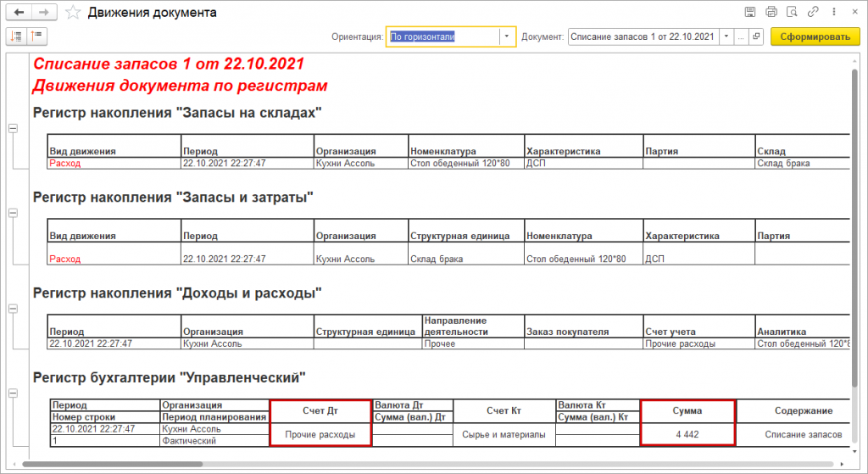Open the selected document with open button
This screenshot has height=474, width=868.
(756, 37)
